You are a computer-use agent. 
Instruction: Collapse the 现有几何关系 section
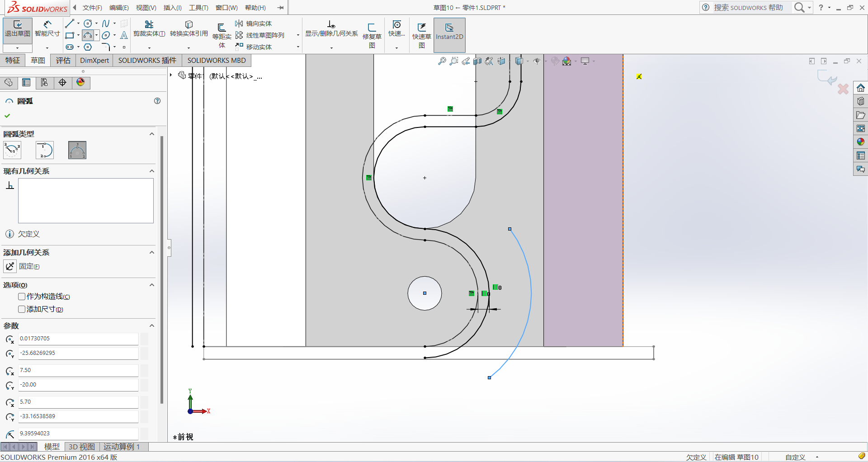coord(152,171)
